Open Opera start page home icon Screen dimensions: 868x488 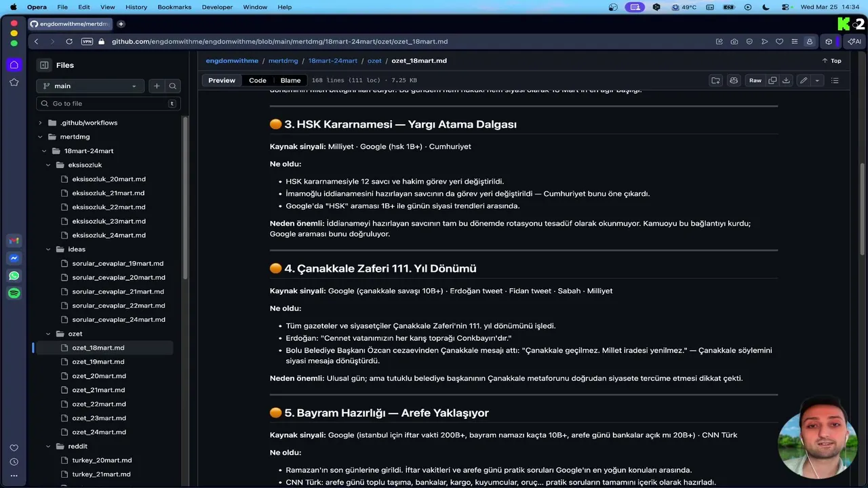14,65
